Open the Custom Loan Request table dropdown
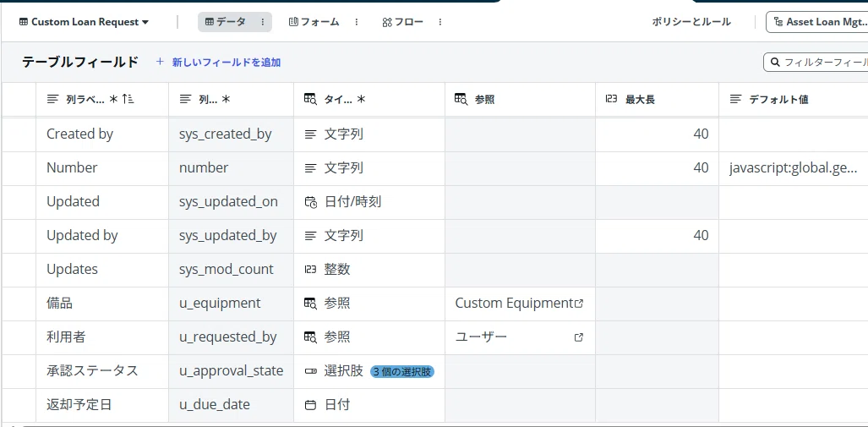868x427 pixels. (x=85, y=22)
